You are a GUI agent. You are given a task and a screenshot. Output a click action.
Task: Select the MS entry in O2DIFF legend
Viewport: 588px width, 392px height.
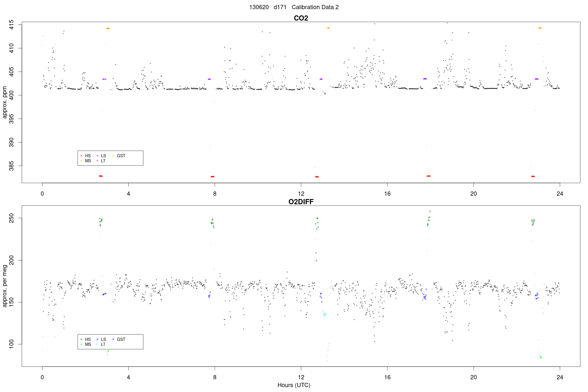[x=86, y=344]
